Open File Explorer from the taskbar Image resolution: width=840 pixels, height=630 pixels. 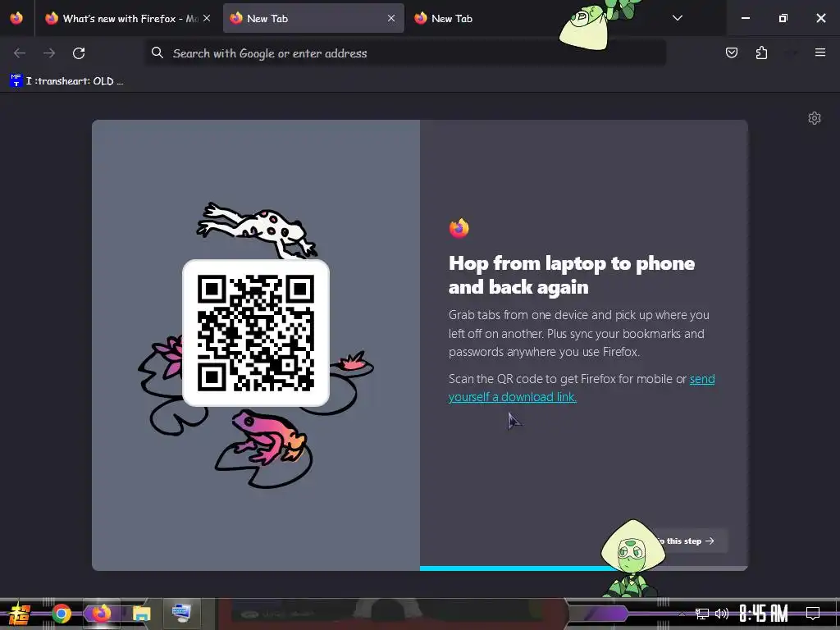tap(141, 614)
